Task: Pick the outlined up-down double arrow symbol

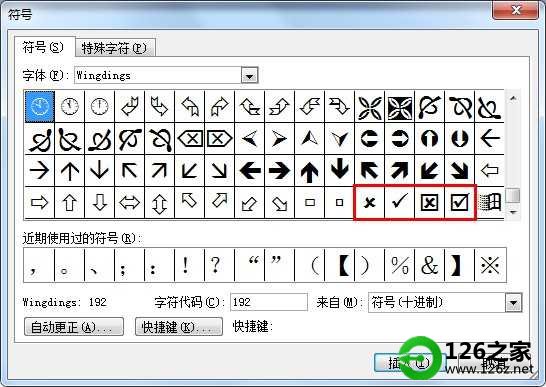Action: (x=159, y=202)
